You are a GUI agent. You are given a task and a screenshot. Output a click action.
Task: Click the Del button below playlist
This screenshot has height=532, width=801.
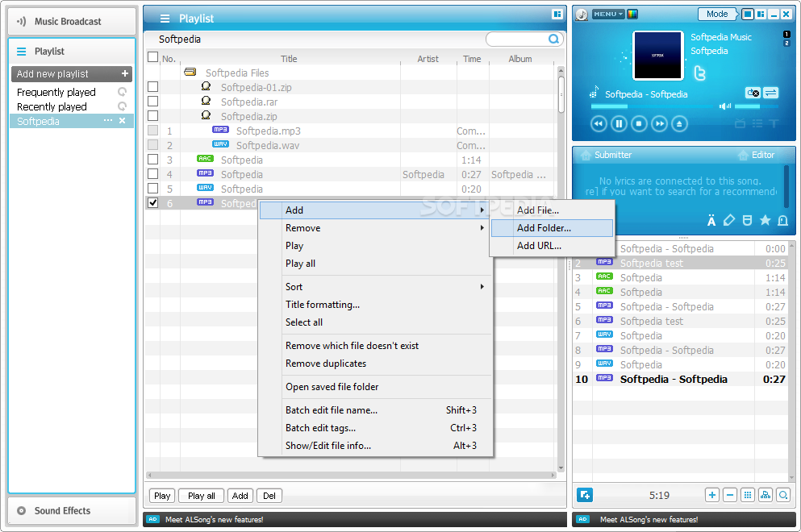[269, 495]
